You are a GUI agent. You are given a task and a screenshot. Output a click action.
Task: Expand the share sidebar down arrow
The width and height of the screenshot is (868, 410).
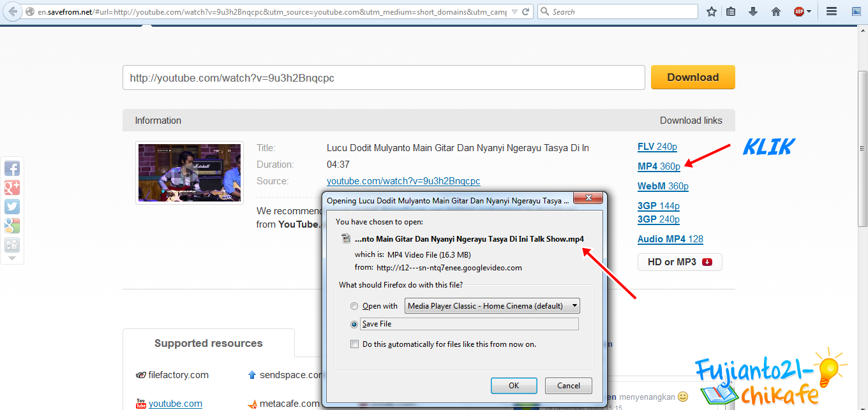12,258
